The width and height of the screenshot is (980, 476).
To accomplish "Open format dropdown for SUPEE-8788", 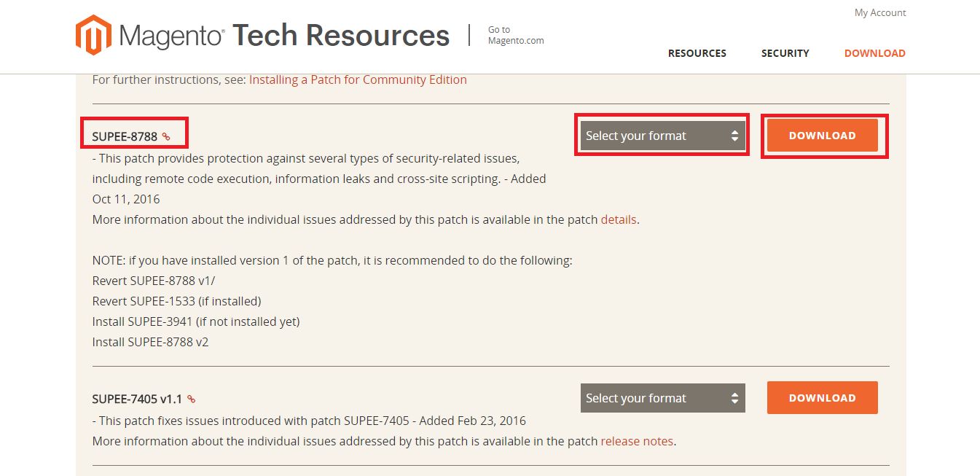I will point(662,136).
